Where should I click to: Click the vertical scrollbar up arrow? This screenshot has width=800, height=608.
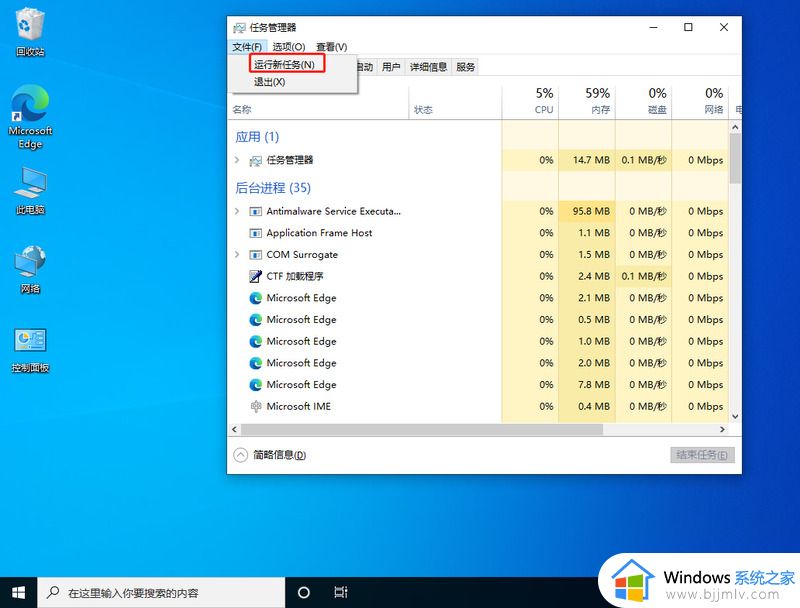coord(735,127)
